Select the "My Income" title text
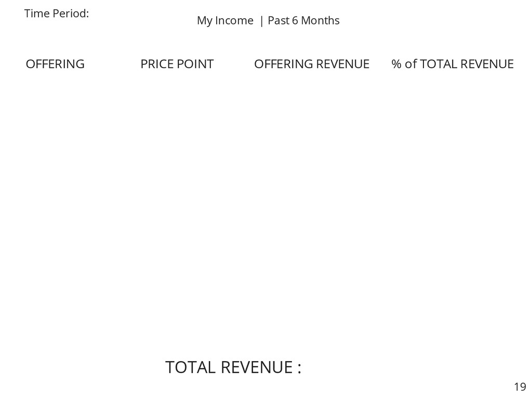 click(x=225, y=21)
